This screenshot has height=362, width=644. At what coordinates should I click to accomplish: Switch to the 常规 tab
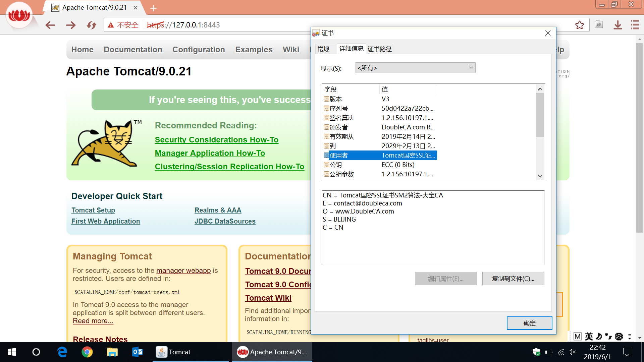tap(323, 49)
